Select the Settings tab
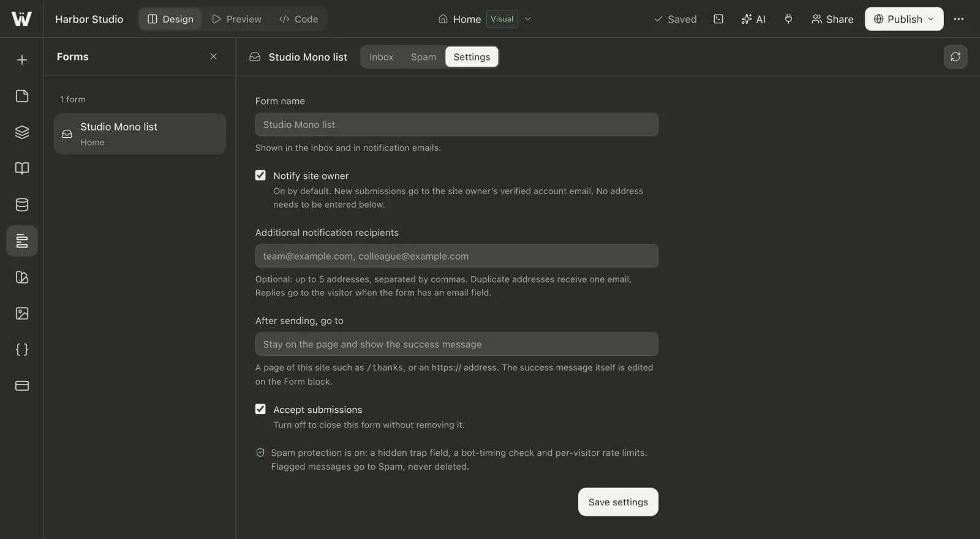Viewport: 980px width, 539px height. tap(472, 57)
